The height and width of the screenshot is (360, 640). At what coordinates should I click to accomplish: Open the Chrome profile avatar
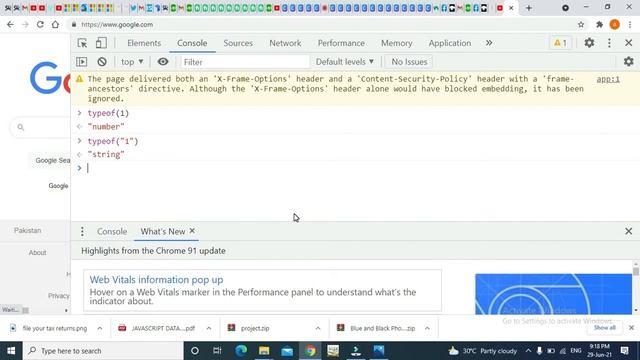point(615,24)
